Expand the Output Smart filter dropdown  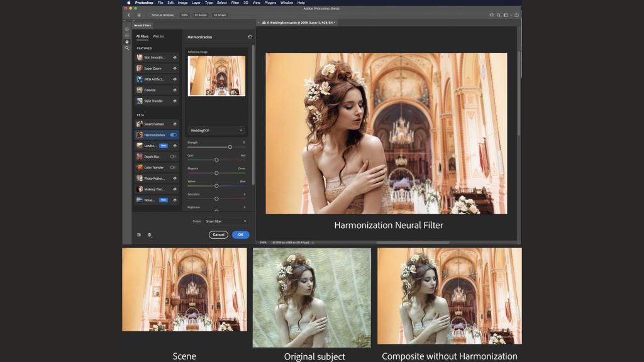pyautogui.click(x=226, y=221)
